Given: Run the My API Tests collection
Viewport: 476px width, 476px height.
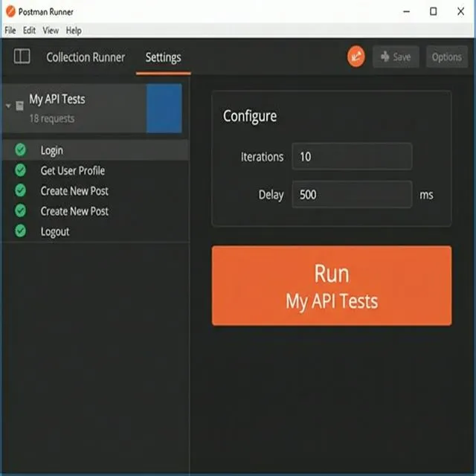Looking at the screenshot, I should tap(331, 286).
